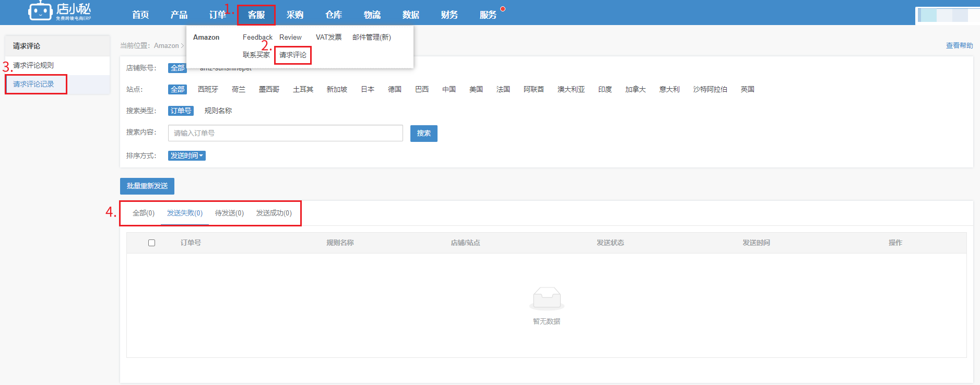Viewport: 980px width, 385px height.
Task: Filter by 印度 site
Action: [605, 89]
